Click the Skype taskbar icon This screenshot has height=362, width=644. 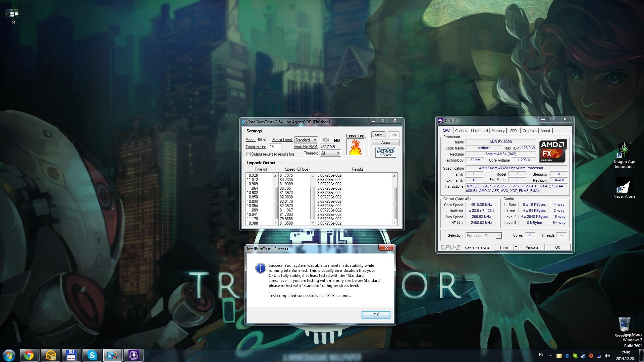92,355
